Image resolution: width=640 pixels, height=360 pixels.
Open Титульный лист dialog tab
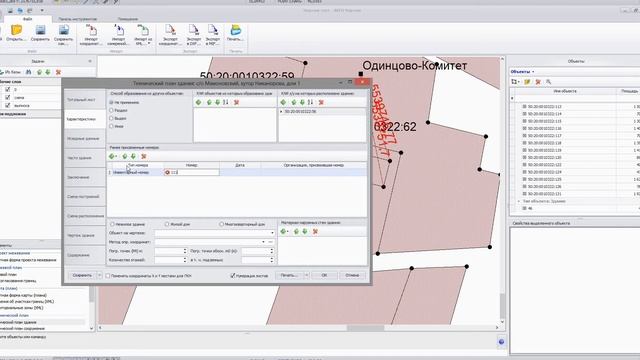[x=85, y=100]
